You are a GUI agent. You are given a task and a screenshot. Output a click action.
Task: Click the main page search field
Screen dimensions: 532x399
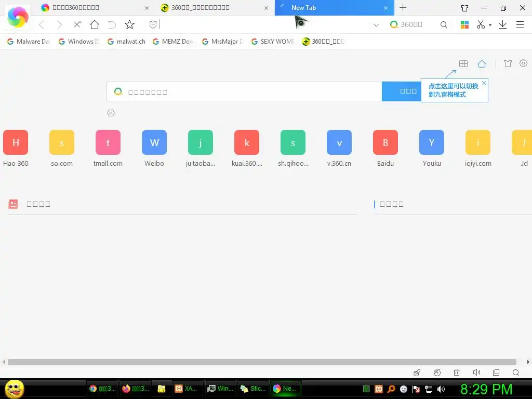click(244, 91)
